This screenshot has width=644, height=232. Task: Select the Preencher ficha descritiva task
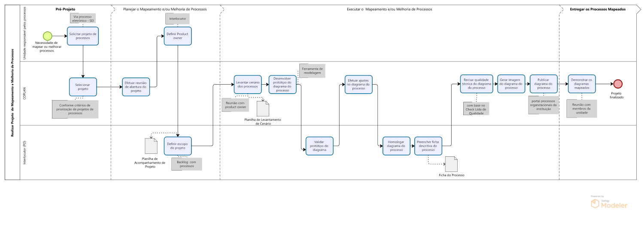pyautogui.click(x=428, y=146)
